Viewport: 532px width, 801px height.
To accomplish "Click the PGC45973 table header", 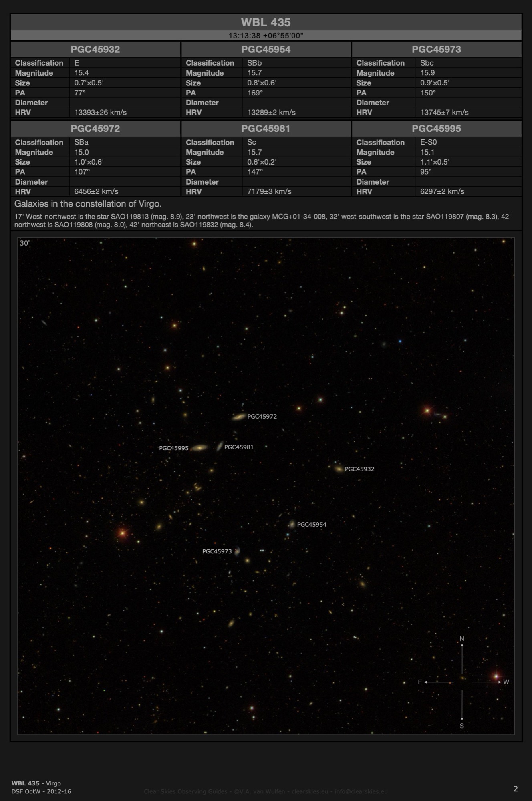I will [x=436, y=50].
